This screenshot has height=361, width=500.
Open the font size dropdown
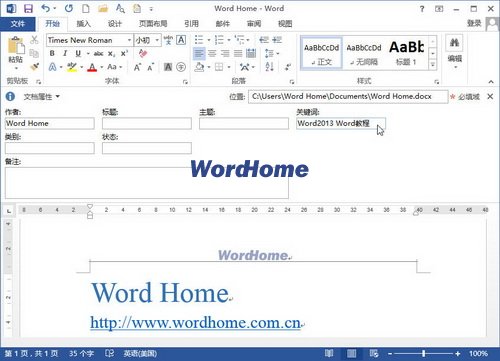pyautogui.click(x=157, y=40)
